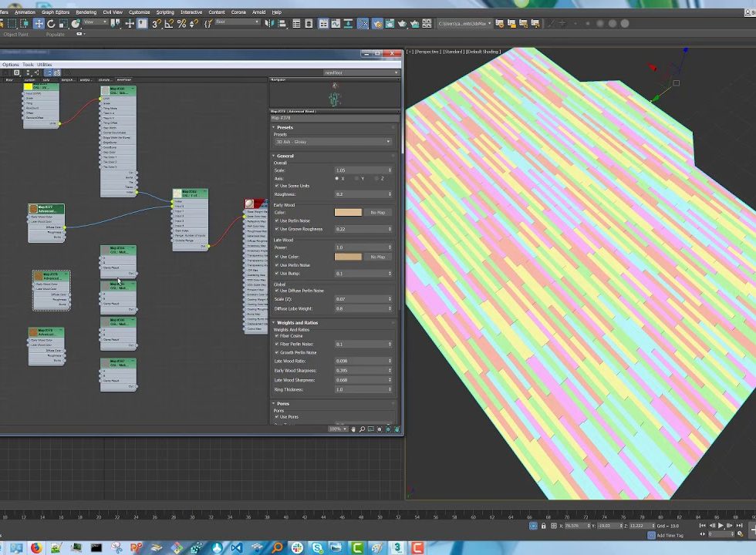756x555 pixels.
Task: Click the Early Wood No Map button
Action: tap(377, 213)
